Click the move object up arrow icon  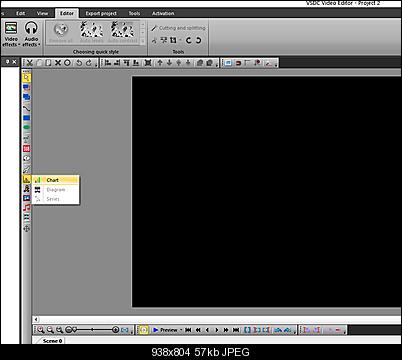[160, 63]
